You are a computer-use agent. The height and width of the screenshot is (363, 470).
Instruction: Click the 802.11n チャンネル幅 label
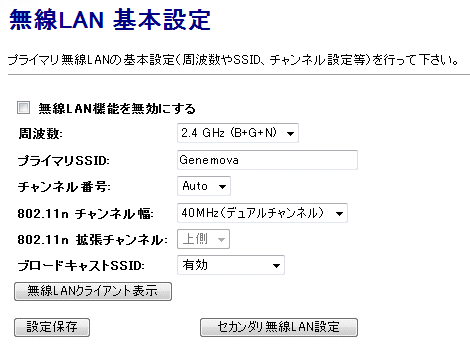86,214
